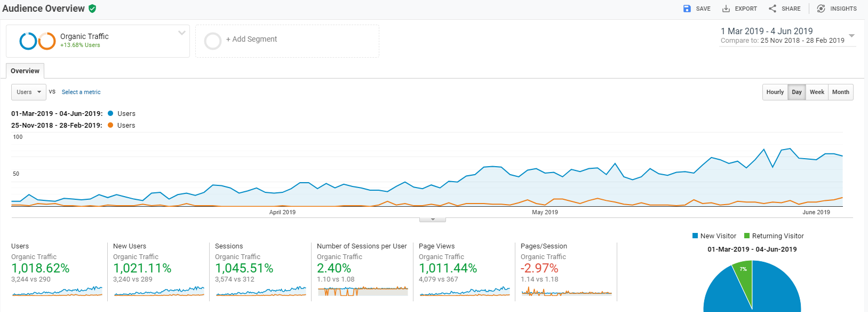Image resolution: width=868 pixels, height=312 pixels.
Task: Click the 1,021.11% New Users value
Action: click(x=142, y=268)
